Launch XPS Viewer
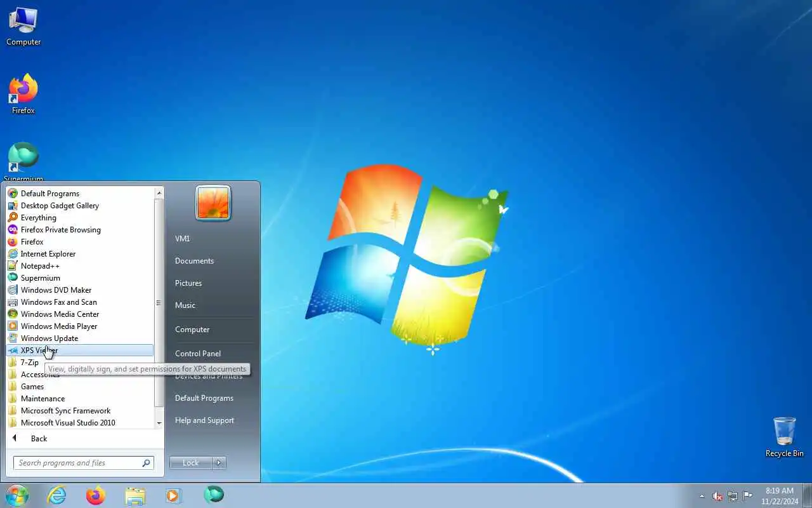Viewport: 812px width, 508px height. point(80,351)
